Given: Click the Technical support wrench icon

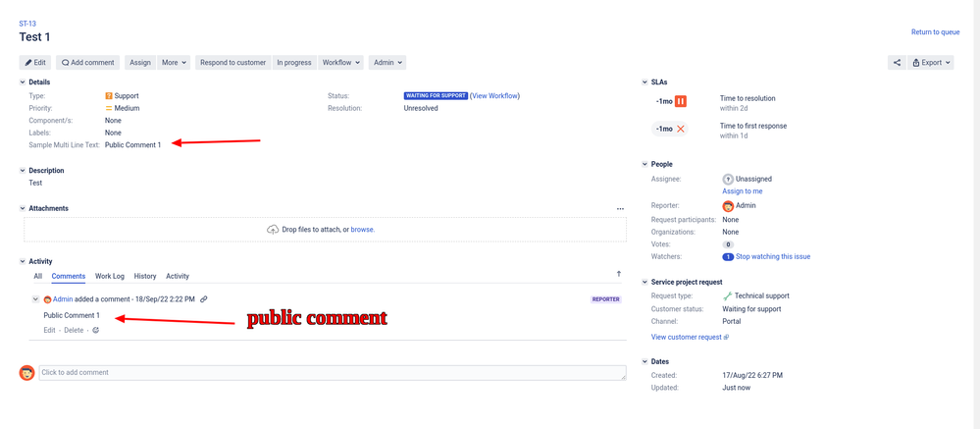Looking at the screenshot, I should (x=728, y=295).
